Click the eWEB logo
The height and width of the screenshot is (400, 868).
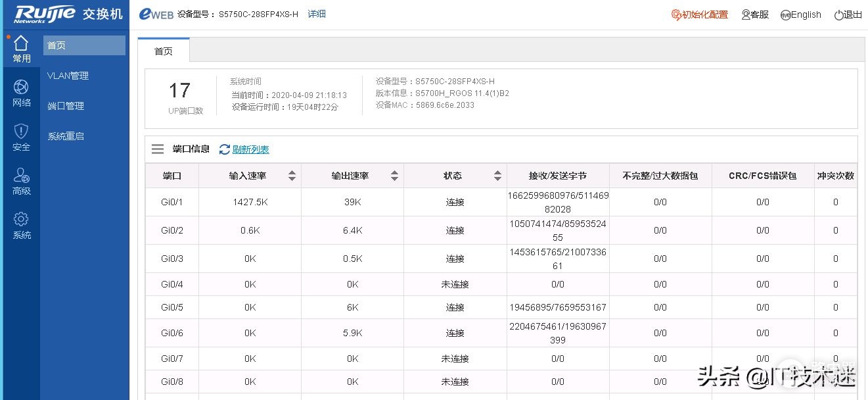pos(156,14)
